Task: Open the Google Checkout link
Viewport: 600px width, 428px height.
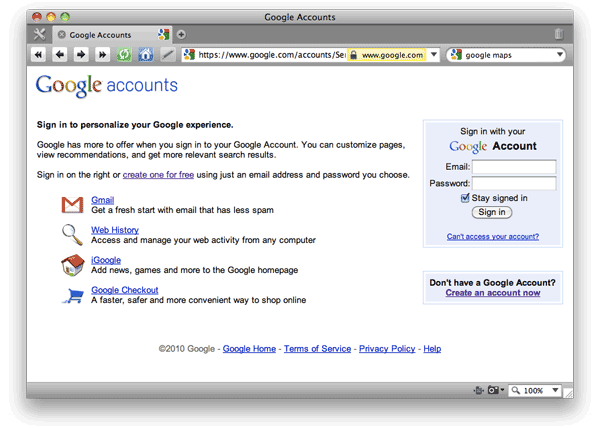Action: click(125, 290)
